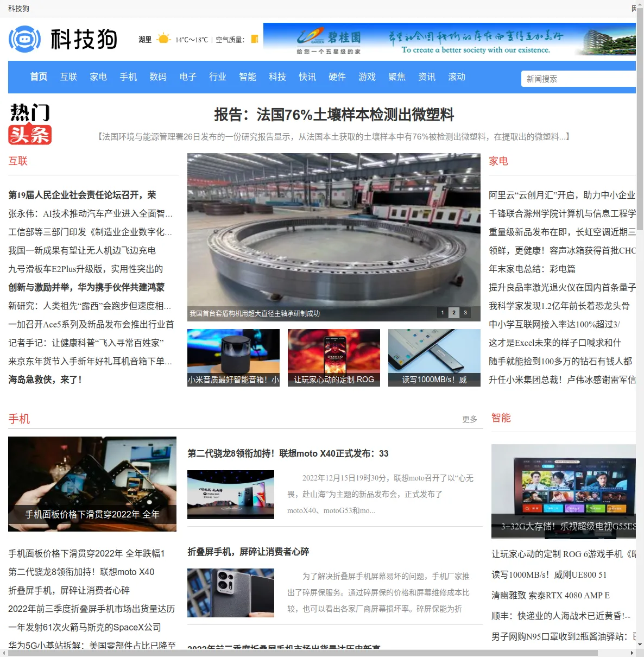Select carousel slide 2 indicator
Viewport: 644px width, 657px height.
(x=454, y=313)
